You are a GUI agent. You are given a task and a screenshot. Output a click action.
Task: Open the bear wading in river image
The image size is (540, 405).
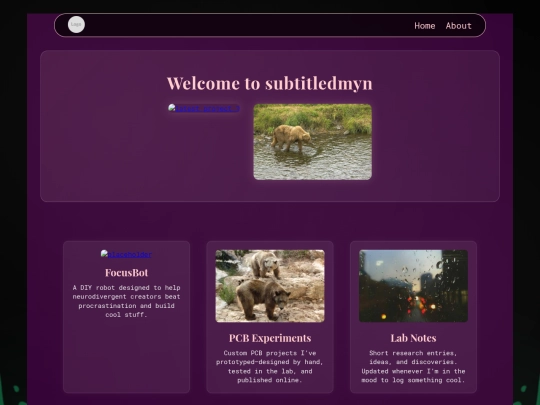pos(312,142)
